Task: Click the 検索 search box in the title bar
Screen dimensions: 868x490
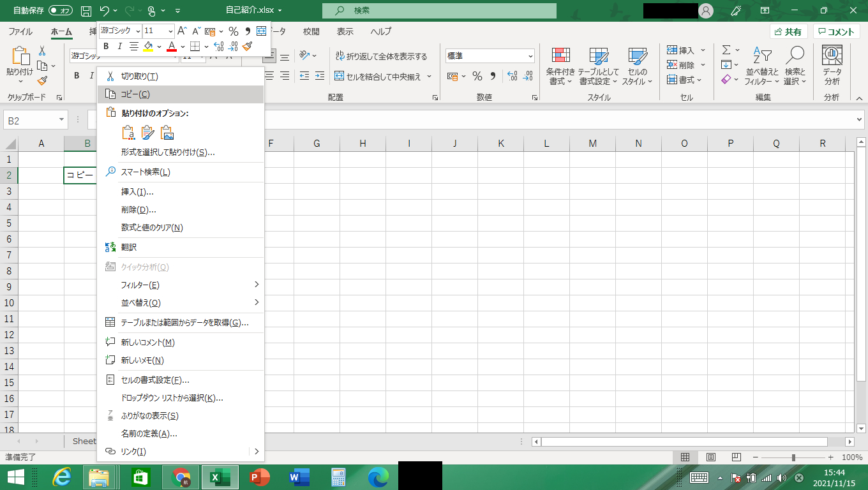Action: pyautogui.click(x=439, y=10)
